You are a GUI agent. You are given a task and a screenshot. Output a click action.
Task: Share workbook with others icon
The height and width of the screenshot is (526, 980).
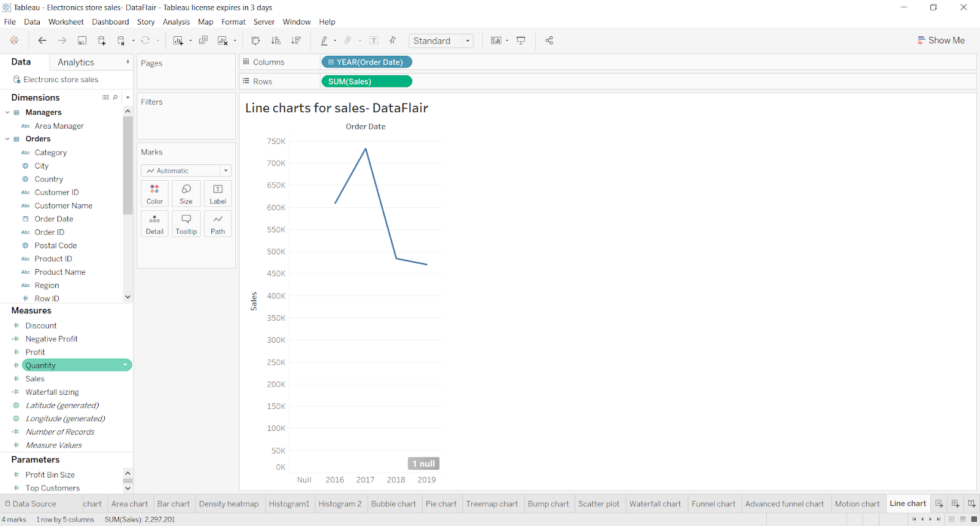tap(549, 40)
